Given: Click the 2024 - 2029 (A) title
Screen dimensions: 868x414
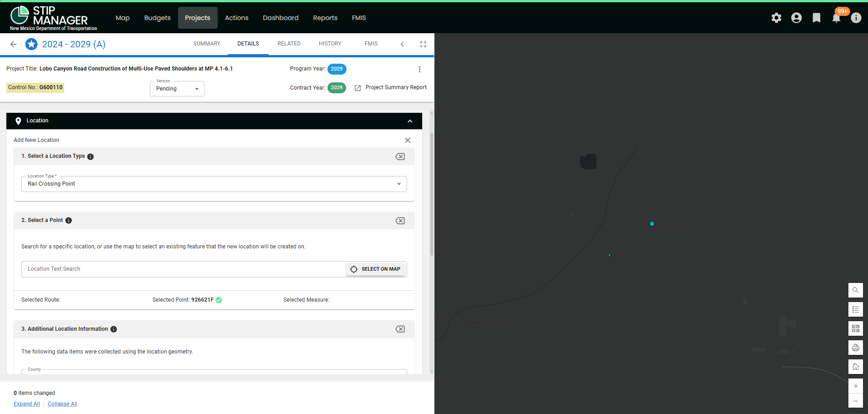Looking at the screenshot, I should pos(74,44).
